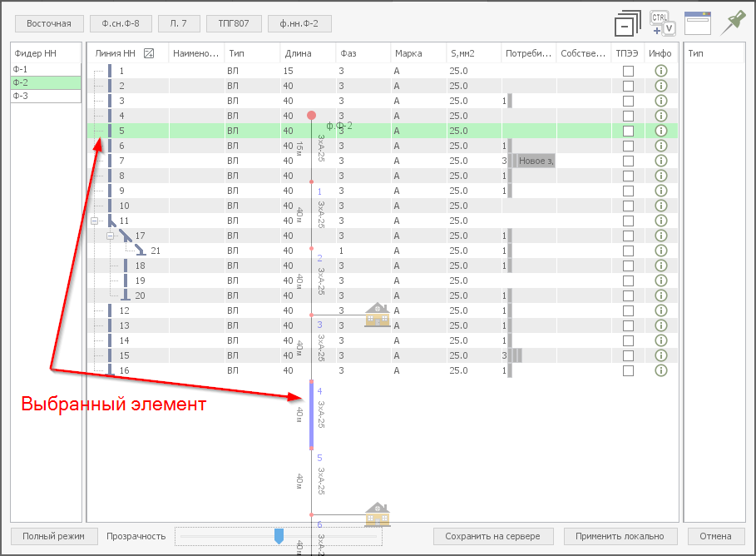Screen dimensions: 756x556
Task: Switch to ТПГ807 breadcrumb
Action: coord(234,23)
